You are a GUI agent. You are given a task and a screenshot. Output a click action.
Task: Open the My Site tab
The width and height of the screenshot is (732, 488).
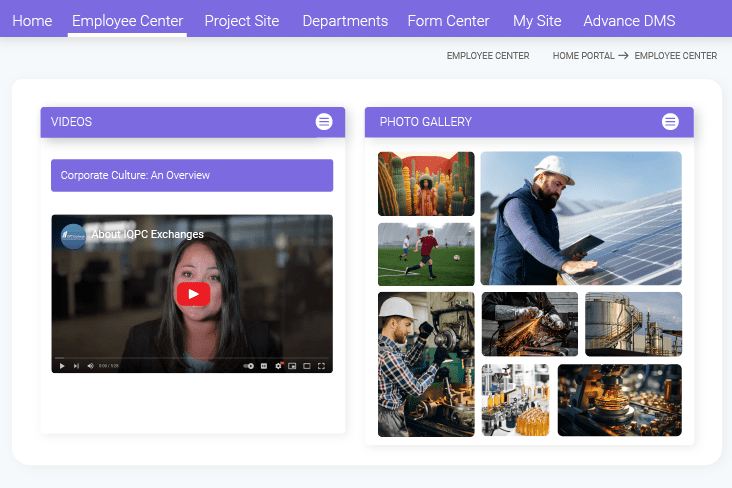pos(537,21)
